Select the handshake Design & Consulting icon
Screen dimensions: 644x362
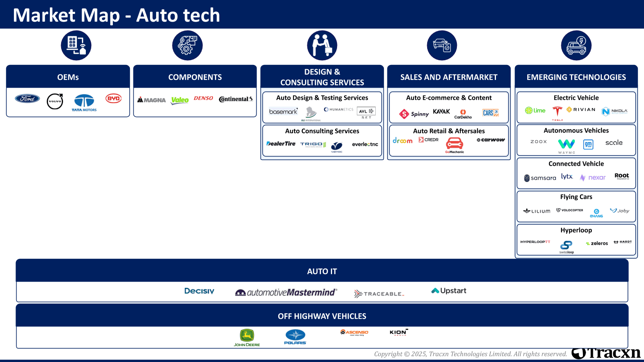(x=322, y=46)
